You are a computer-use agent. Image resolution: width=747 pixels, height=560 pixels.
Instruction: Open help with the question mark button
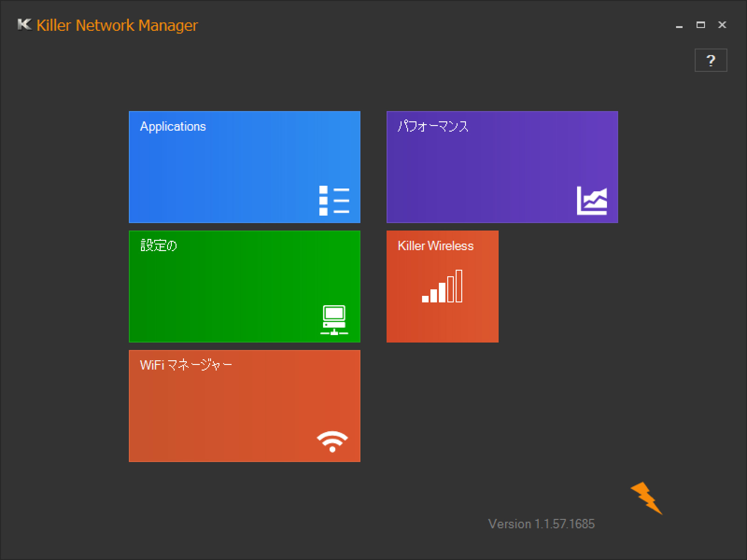(711, 60)
